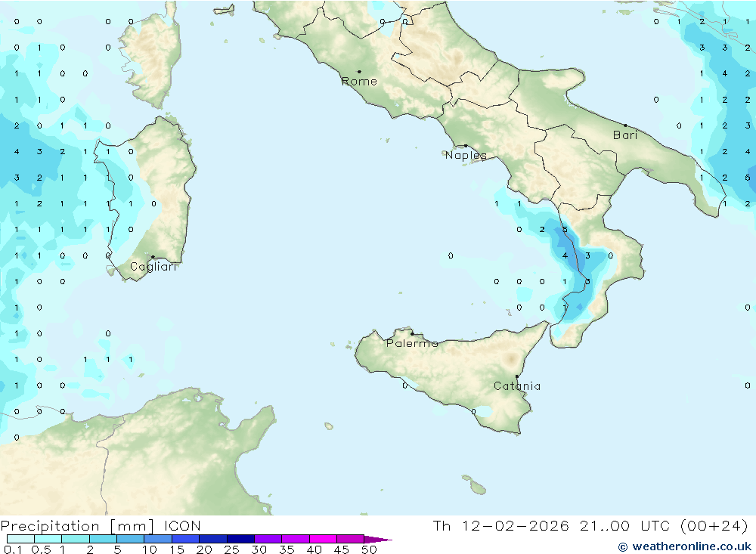Click the Catania city dot marker
This screenshot has width=756, height=554.
pos(517,376)
